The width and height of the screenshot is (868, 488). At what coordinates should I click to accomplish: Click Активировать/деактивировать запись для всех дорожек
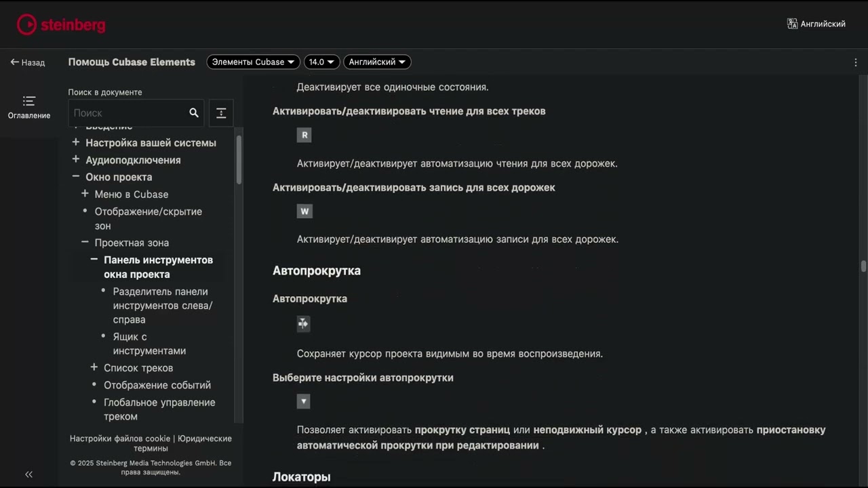tap(414, 187)
